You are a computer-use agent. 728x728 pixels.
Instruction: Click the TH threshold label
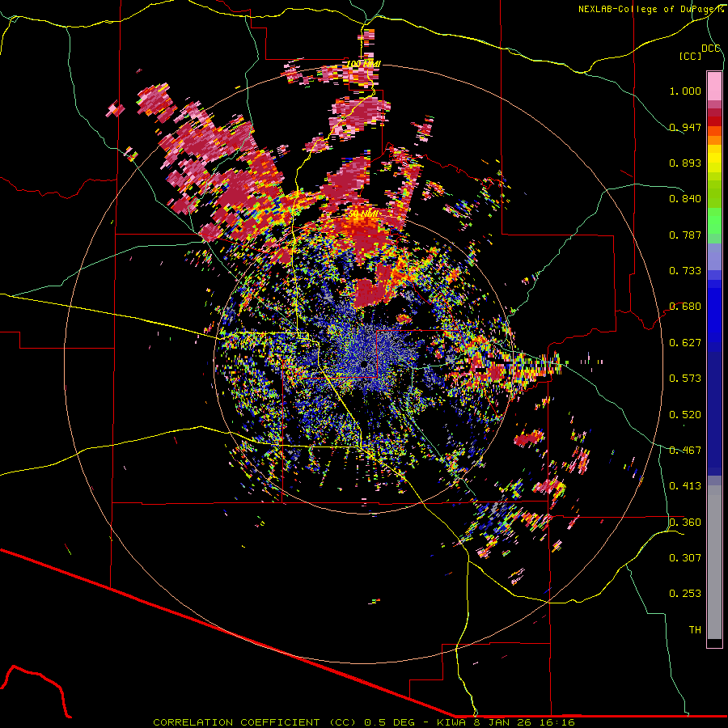695,630
